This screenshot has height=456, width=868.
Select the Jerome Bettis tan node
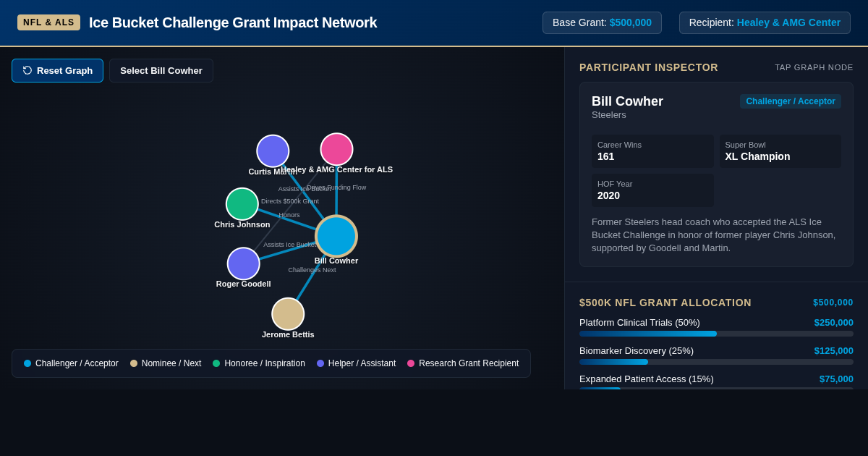click(x=288, y=314)
